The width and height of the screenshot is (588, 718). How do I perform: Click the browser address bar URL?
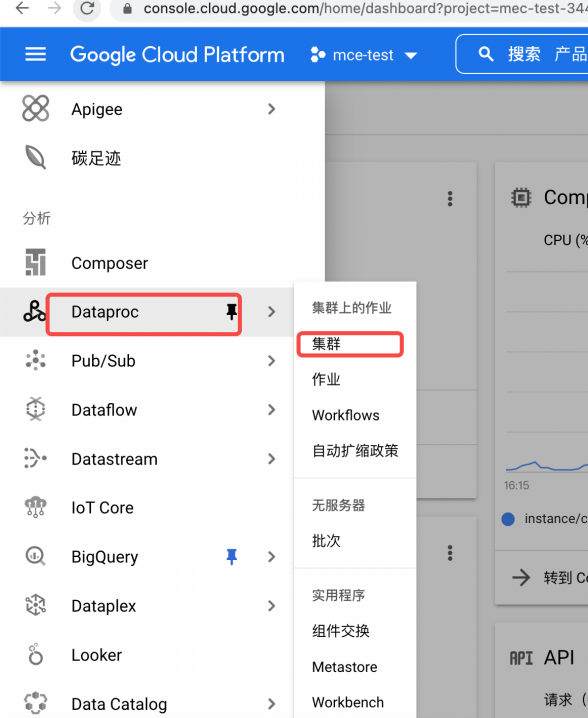[x=365, y=8]
